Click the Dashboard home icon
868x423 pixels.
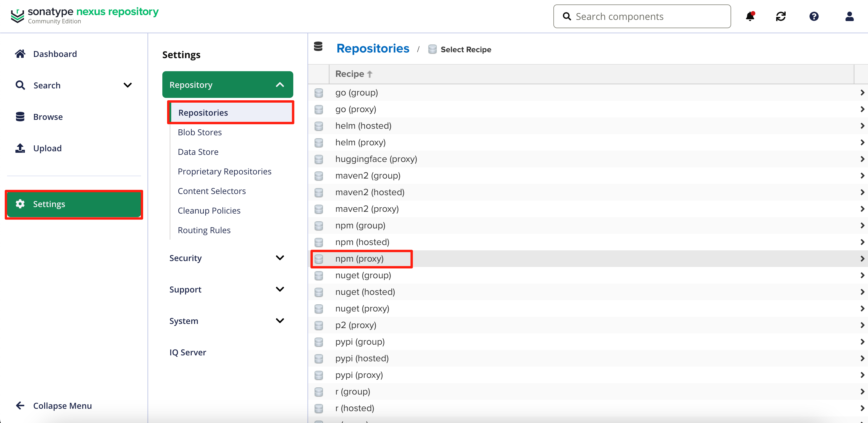coord(20,54)
